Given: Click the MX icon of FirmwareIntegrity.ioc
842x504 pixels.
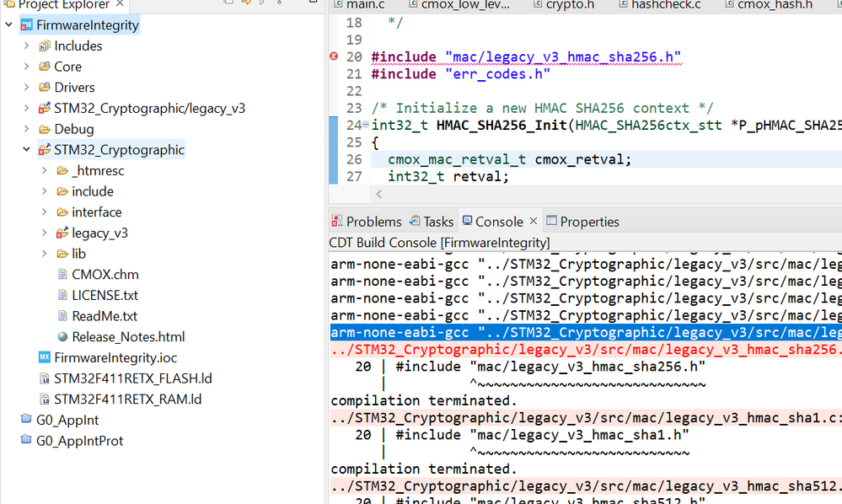Looking at the screenshot, I should [x=45, y=357].
